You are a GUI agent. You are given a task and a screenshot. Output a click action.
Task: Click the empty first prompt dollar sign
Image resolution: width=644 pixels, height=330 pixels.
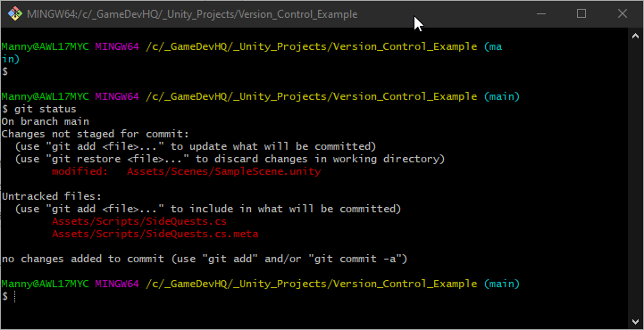point(4,71)
